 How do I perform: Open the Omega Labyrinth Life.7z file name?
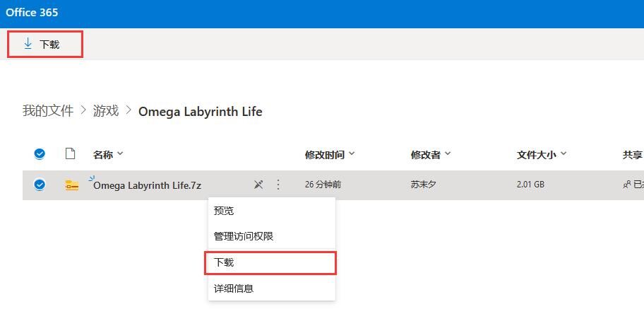(x=147, y=185)
